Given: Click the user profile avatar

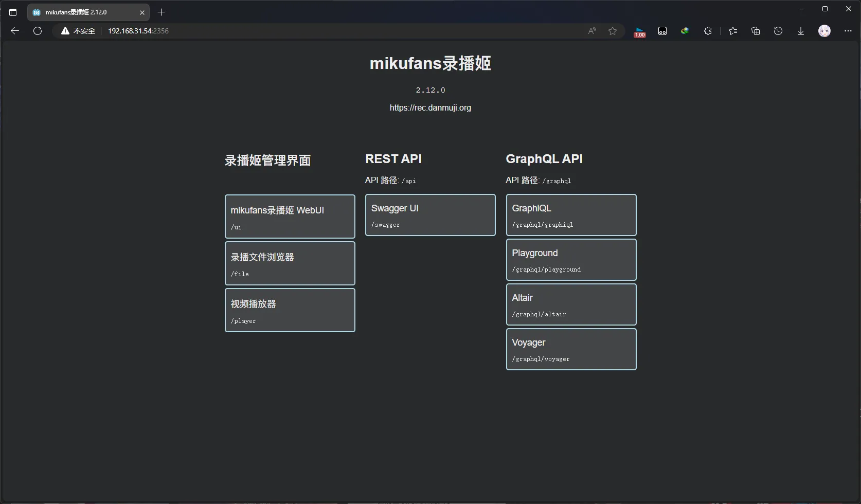Looking at the screenshot, I should click(x=824, y=31).
